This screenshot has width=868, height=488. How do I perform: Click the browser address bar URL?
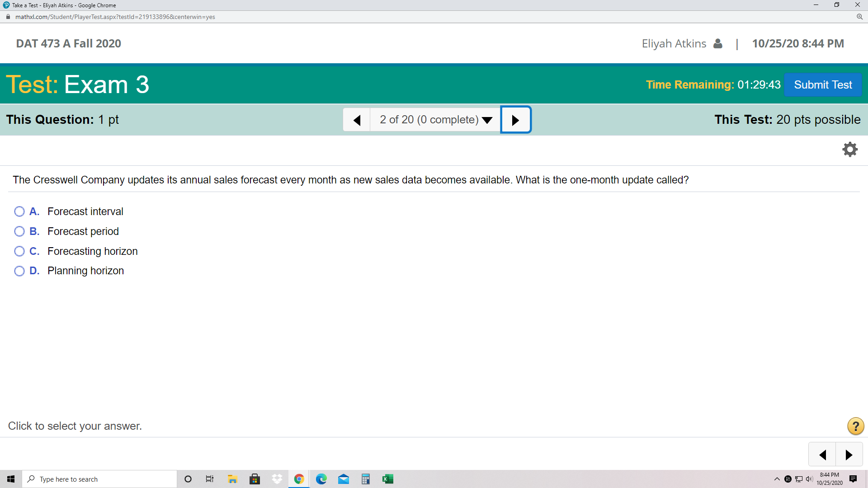(115, 17)
